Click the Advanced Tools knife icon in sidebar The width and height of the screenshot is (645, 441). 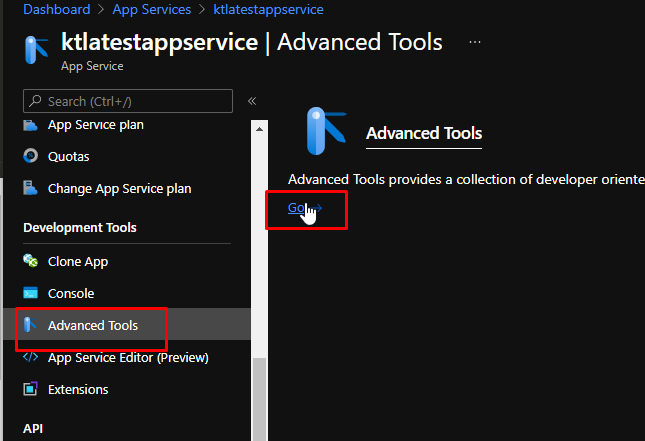click(x=30, y=325)
